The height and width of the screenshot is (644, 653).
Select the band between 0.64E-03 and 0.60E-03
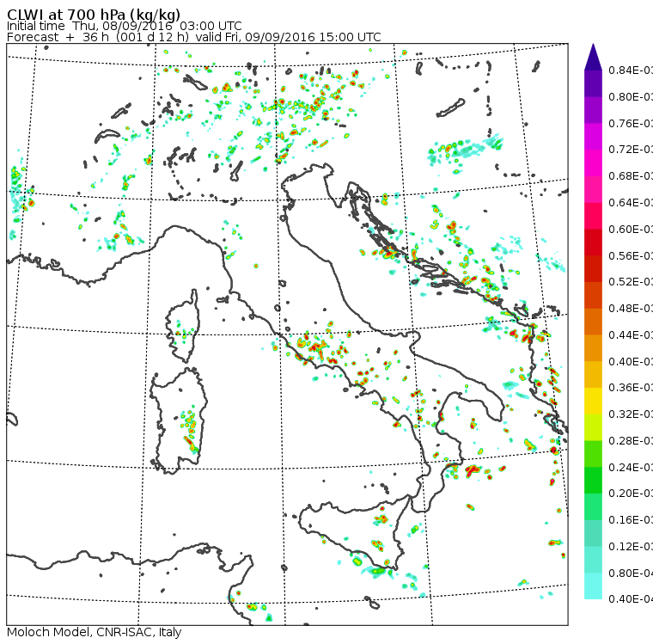tap(593, 216)
